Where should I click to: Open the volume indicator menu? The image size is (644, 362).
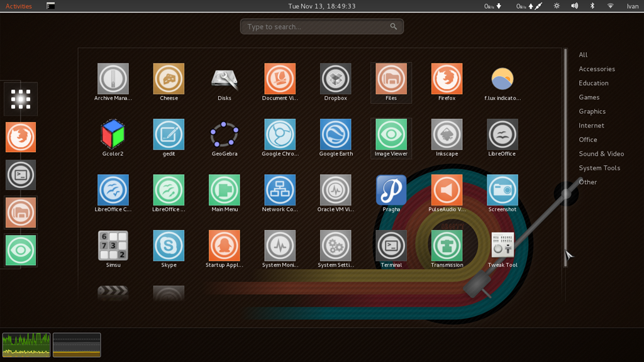(x=575, y=6)
